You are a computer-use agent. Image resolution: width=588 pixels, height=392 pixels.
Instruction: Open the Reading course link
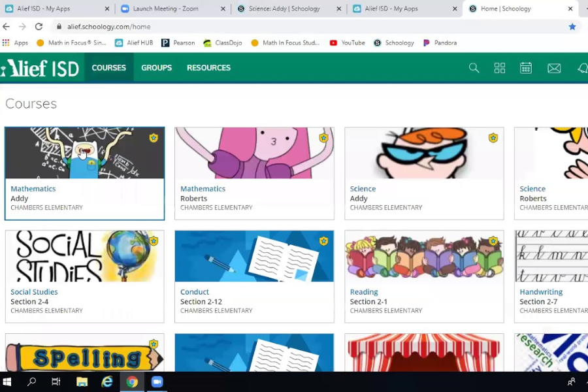(364, 292)
